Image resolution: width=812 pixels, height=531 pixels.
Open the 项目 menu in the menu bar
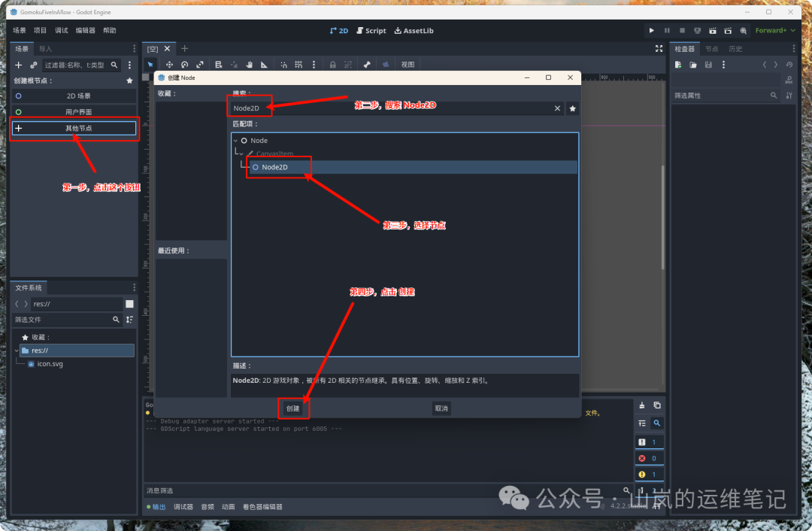pos(40,31)
